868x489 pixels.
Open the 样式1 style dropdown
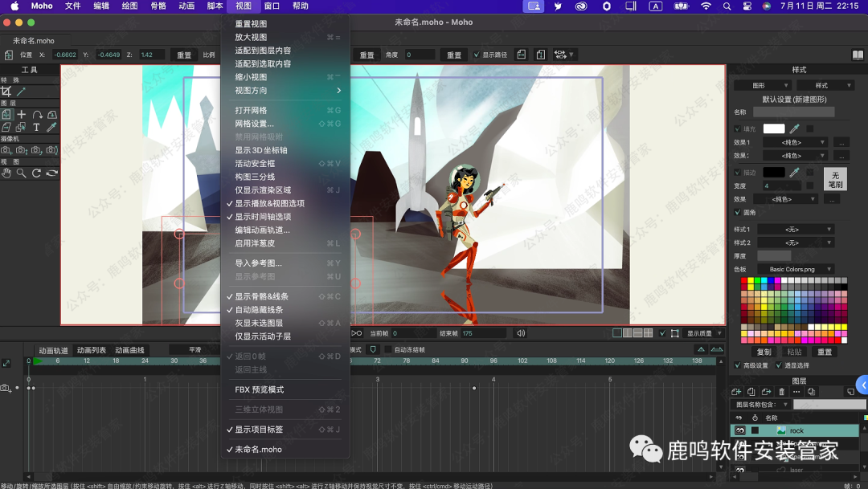click(x=795, y=230)
